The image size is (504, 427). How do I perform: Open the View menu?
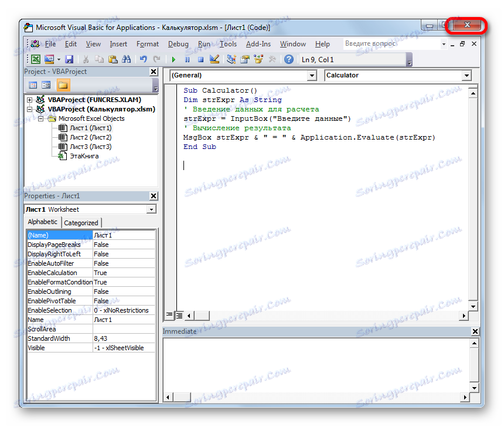pyautogui.click(x=93, y=44)
